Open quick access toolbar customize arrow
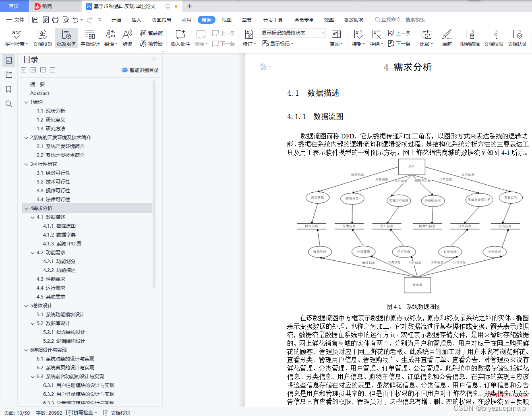Screen dimensions: 532x416 pos(99,20)
